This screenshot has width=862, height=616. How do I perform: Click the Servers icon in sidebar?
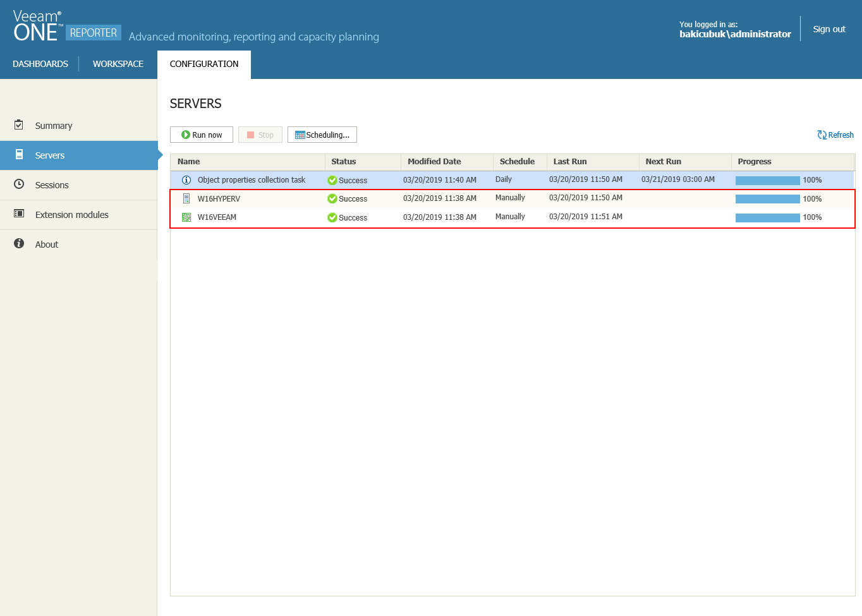(x=19, y=154)
